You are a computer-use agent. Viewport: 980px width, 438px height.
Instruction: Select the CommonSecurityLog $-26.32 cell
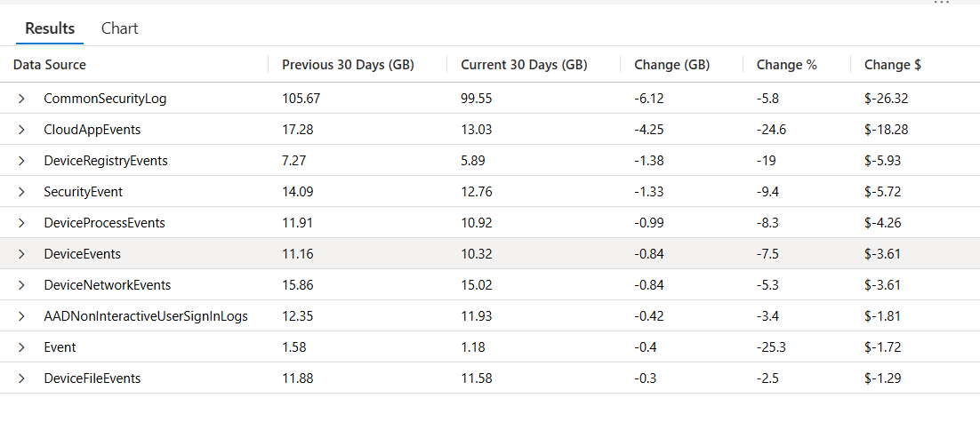coord(886,99)
